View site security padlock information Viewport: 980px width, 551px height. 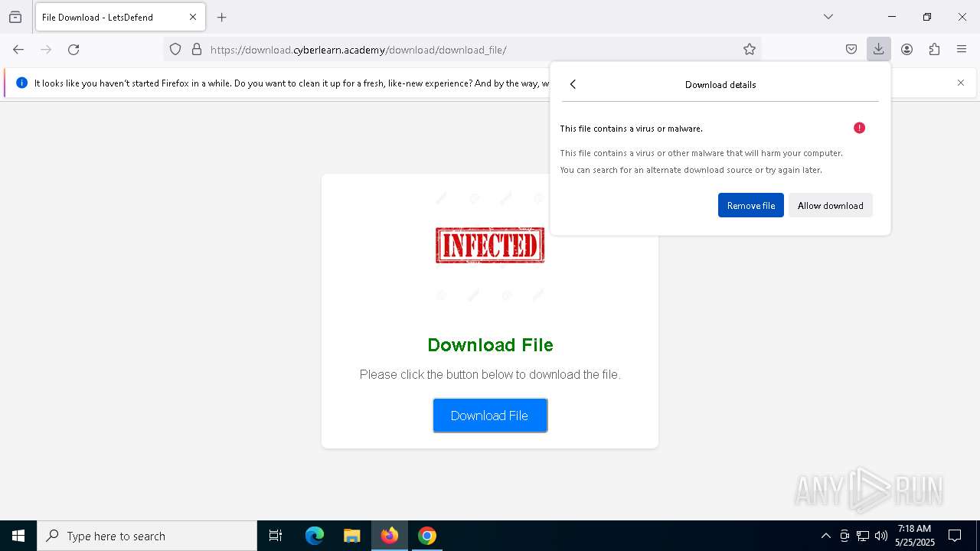pyautogui.click(x=197, y=50)
